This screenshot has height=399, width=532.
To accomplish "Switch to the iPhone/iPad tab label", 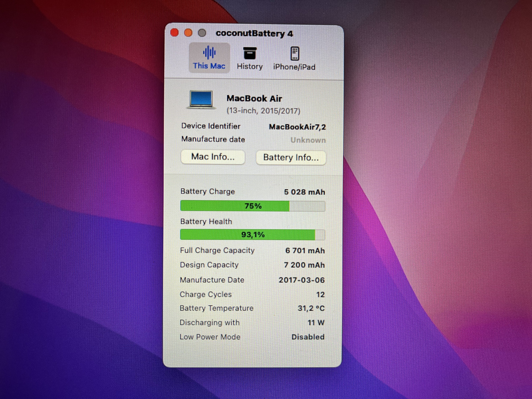I will (x=294, y=67).
